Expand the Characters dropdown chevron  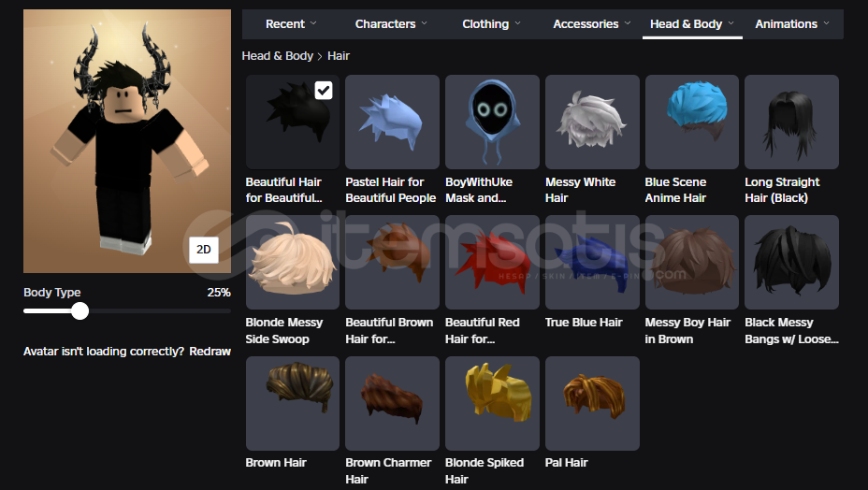point(424,23)
